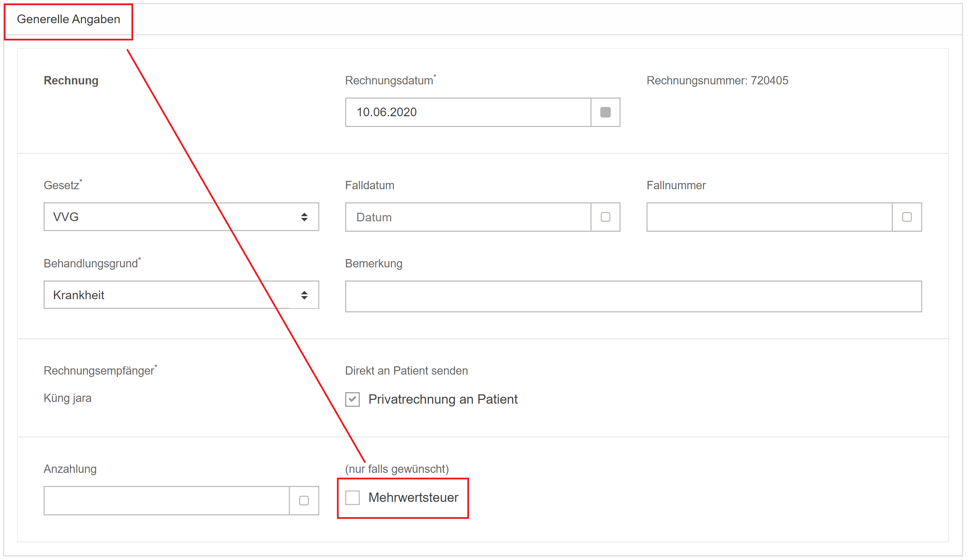Click the icon beside the Anzahlung field

coord(304,501)
